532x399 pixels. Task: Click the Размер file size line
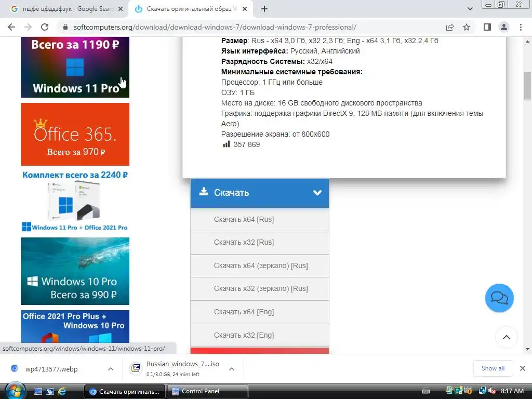(329, 41)
